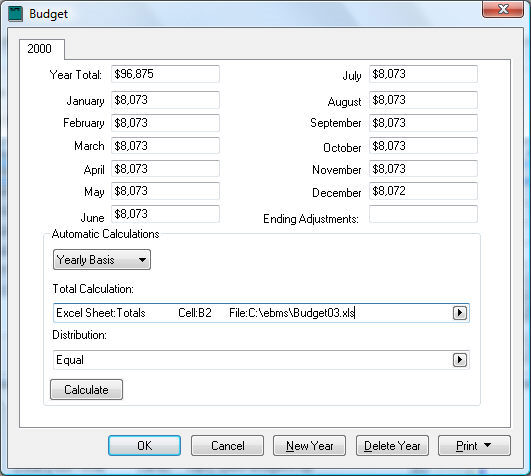The image size is (531, 476).
Task: Click the Ending Adjustments field
Action: click(x=423, y=214)
